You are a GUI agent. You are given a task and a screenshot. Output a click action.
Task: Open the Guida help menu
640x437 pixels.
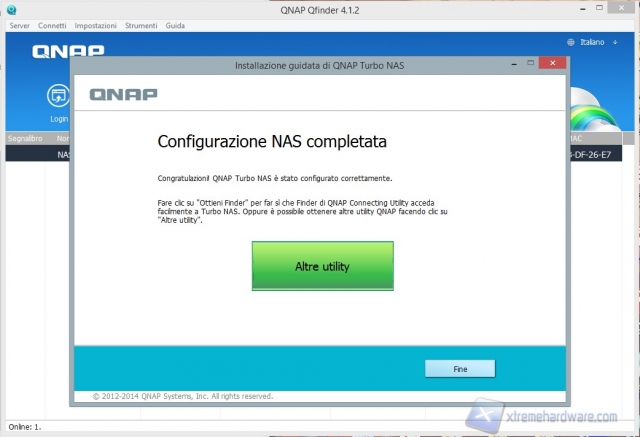point(175,24)
